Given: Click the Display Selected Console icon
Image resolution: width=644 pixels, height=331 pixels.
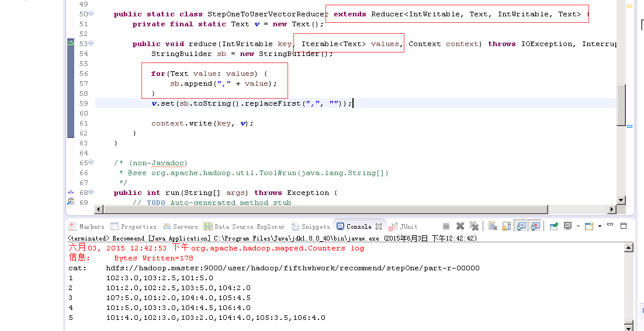Looking at the screenshot, I should tap(568, 226).
